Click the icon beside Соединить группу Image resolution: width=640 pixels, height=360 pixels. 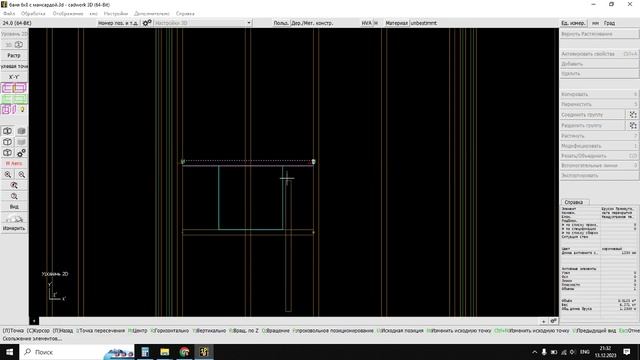click(633, 115)
